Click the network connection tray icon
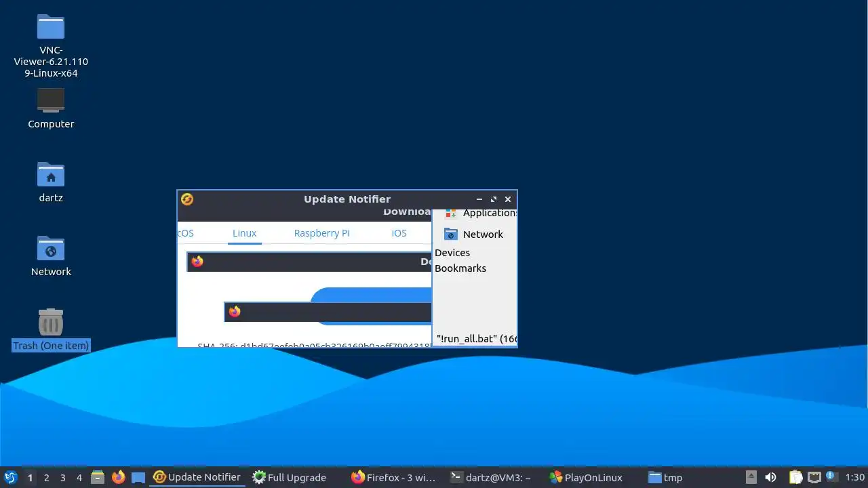This screenshot has width=868, height=488. click(x=814, y=477)
